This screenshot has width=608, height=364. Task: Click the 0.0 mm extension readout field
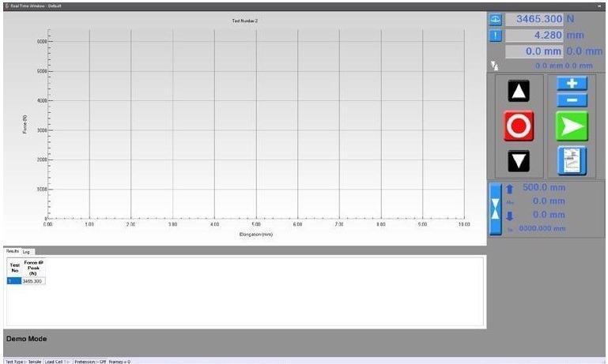coord(534,51)
